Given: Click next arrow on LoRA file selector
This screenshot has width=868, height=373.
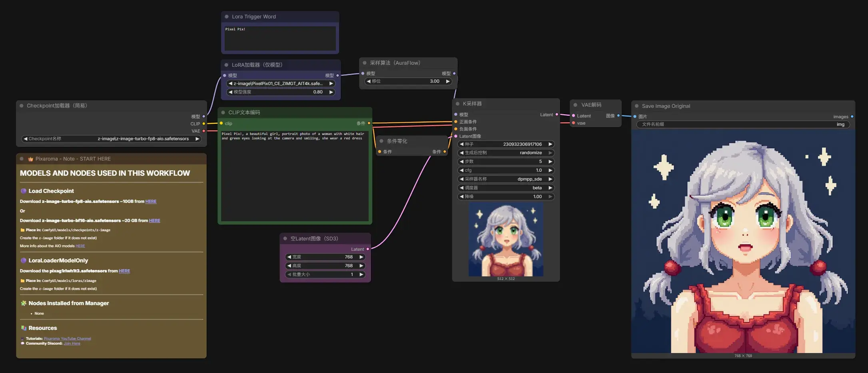Looking at the screenshot, I should (331, 83).
